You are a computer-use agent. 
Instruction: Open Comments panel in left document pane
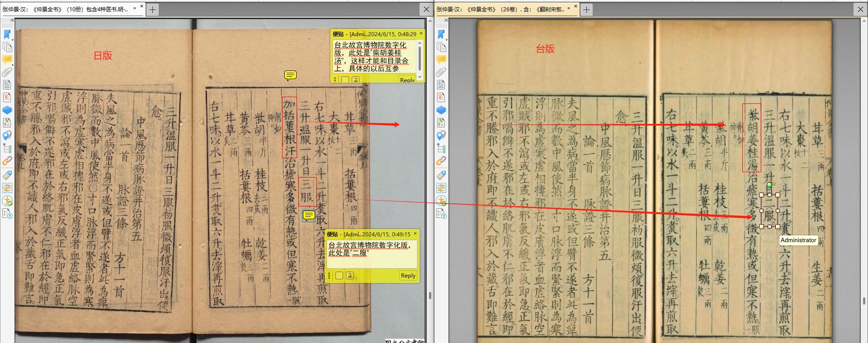coord(7,59)
